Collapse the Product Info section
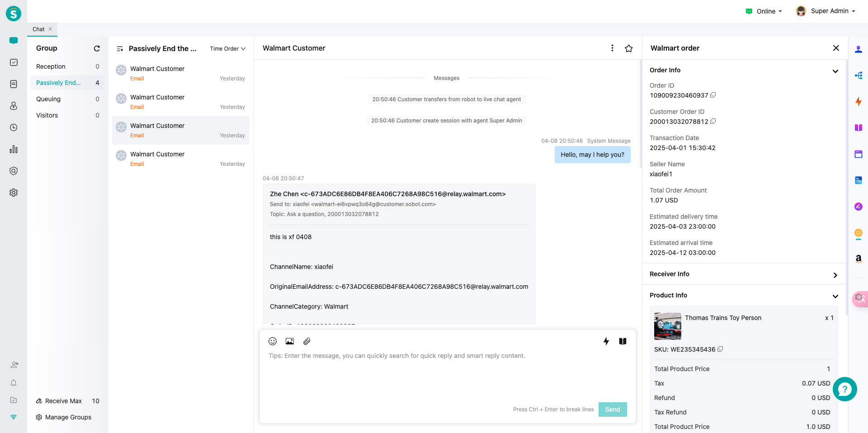868x433 pixels. [x=835, y=296]
